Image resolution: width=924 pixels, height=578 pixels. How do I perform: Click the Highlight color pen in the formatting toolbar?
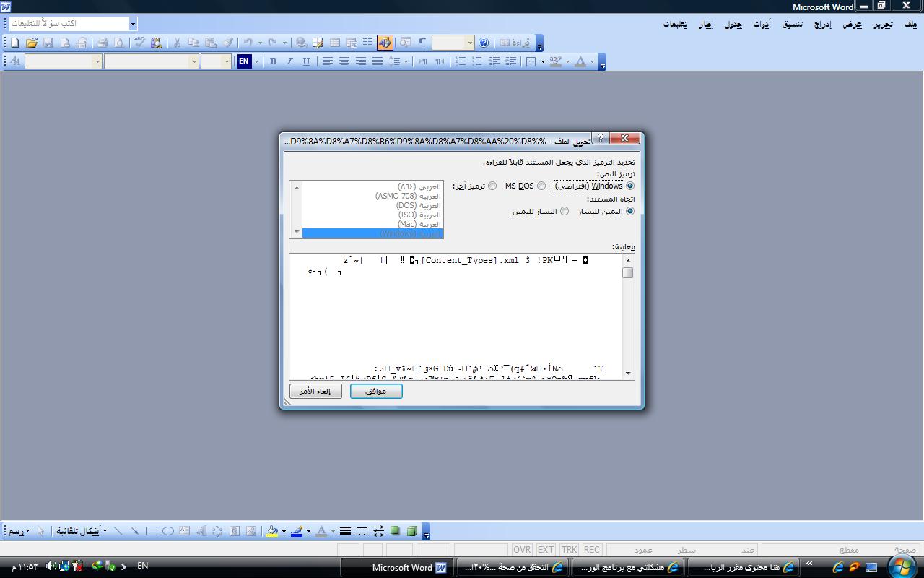point(555,61)
